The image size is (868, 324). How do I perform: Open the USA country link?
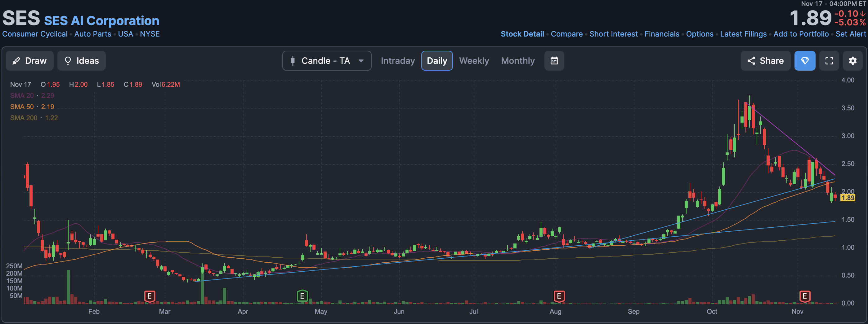[125, 34]
